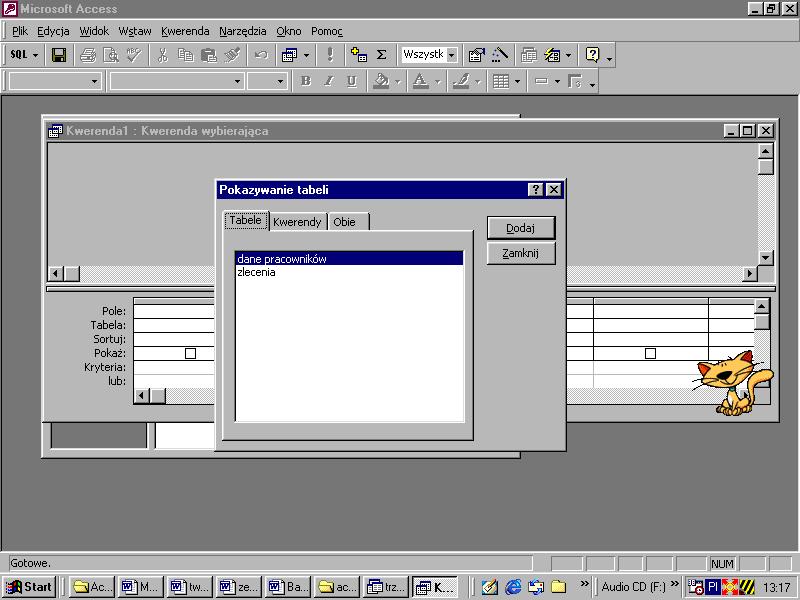Select the zlecenia table in the list
Screen dimensions: 800x600
[349, 272]
